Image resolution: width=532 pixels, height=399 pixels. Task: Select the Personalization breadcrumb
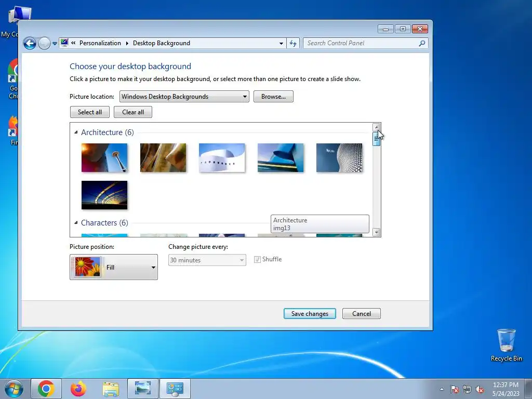pyautogui.click(x=100, y=43)
